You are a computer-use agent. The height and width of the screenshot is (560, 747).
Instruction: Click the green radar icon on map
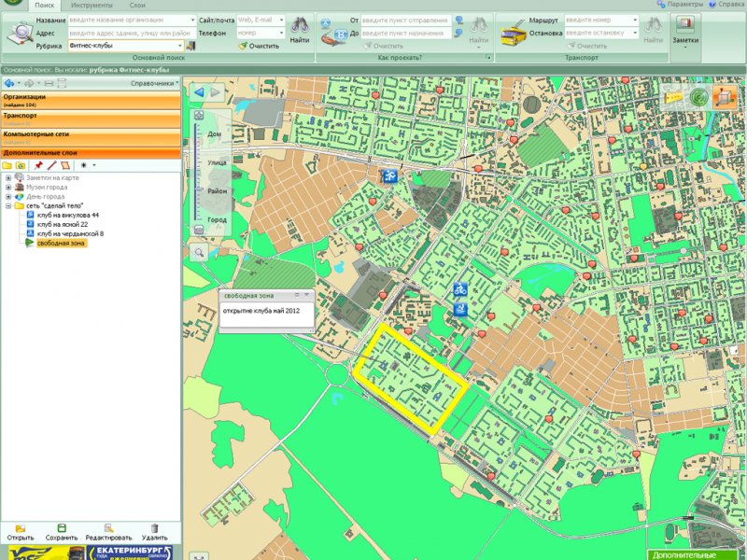pyautogui.click(x=698, y=97)
